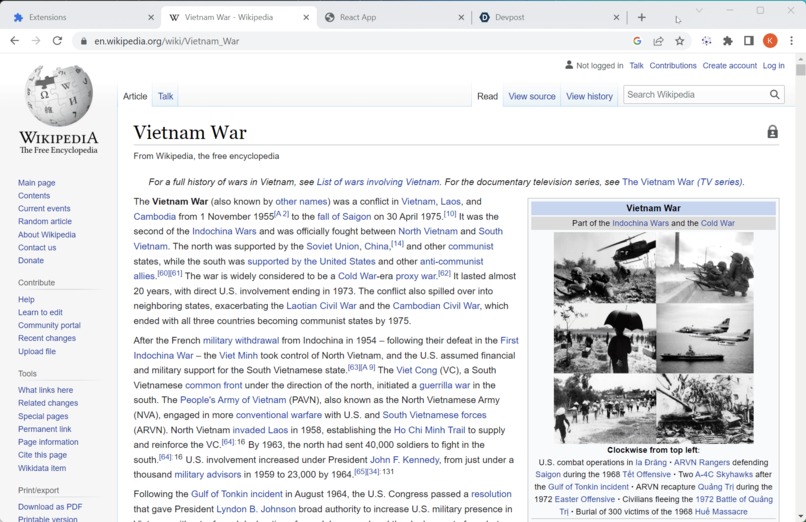This screenshot has width=806, height=522.
Task: Open the Cite this page link
Action: coord(42,454)
